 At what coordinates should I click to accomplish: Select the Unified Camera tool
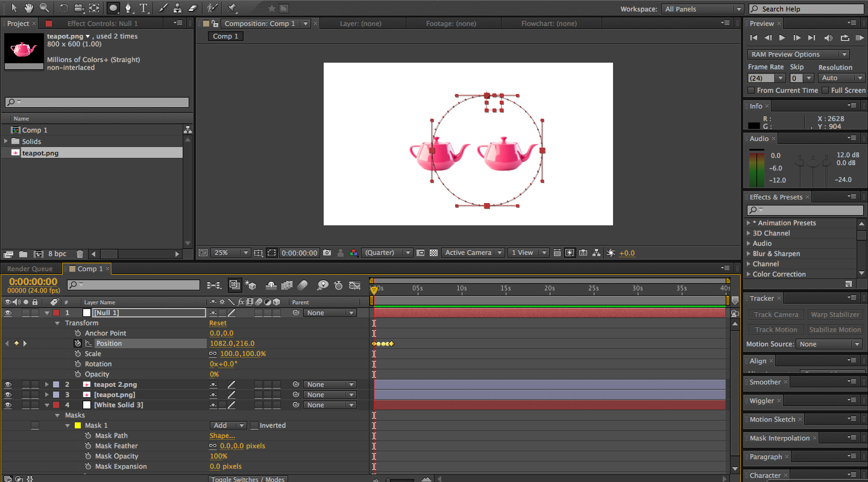78,8
